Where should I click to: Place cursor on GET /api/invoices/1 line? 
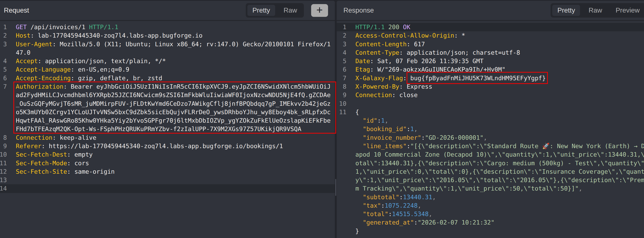pyautogui.click(x=67, y=27)
